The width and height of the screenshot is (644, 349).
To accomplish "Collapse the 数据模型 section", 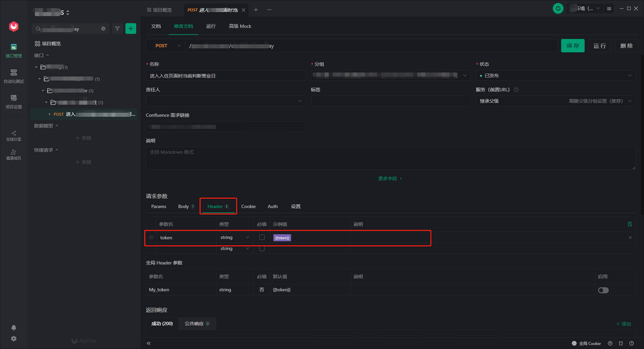I will click(46, 126).
